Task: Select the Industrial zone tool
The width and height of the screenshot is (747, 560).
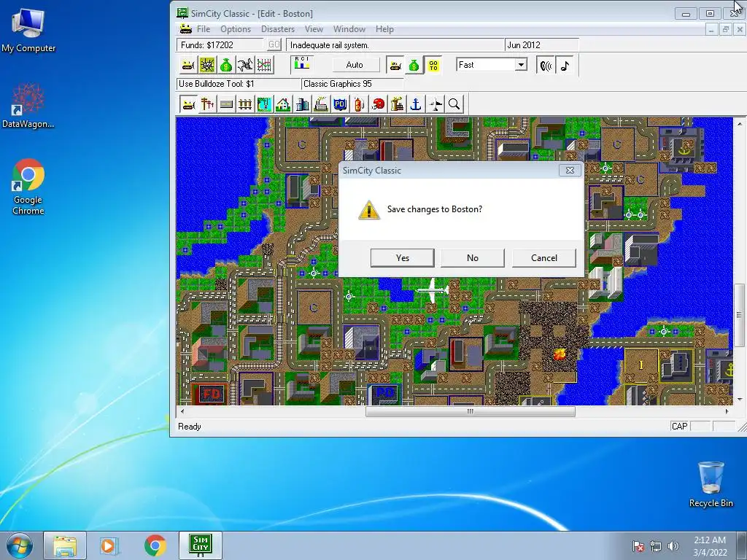Action: 321,104
